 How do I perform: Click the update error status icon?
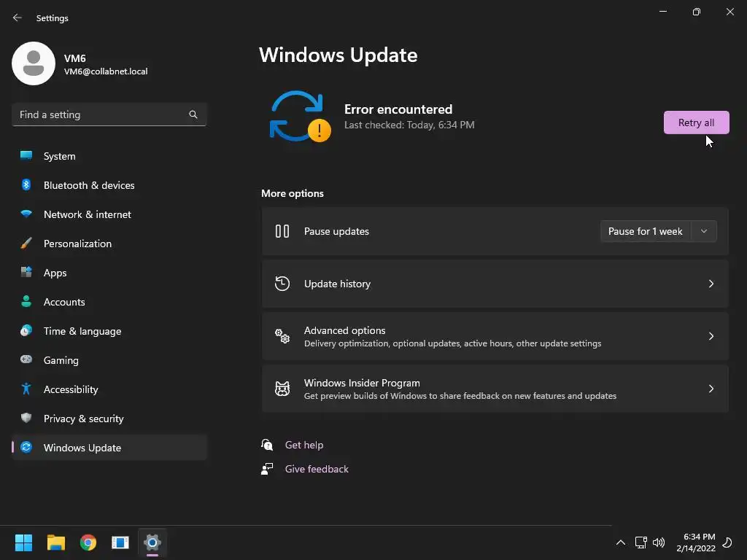point(300,116)
